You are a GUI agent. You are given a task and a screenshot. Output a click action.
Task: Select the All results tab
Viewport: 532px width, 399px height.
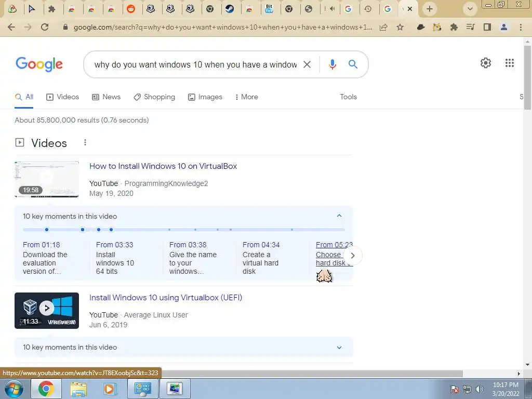pyautogui.click(x=24, y=97)
